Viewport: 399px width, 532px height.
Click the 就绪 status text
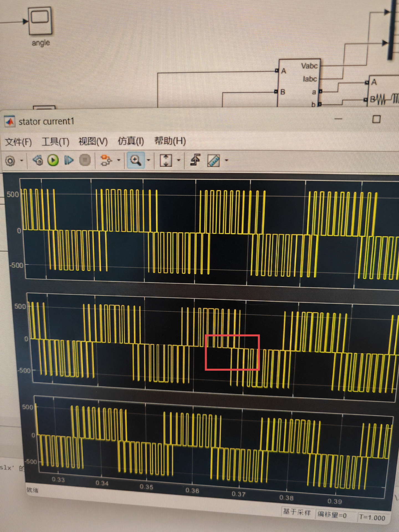(x=33, y=490)
